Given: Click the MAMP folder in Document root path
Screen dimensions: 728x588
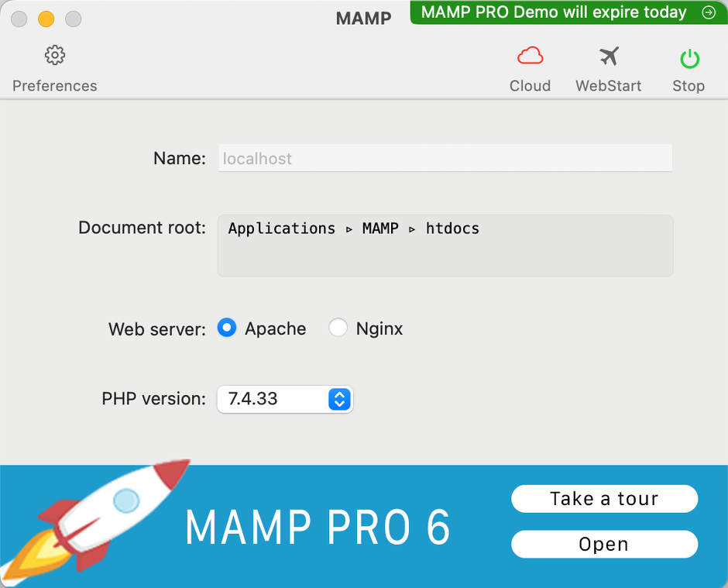Looking at the screenshot, I should click(x=380, y=229).
